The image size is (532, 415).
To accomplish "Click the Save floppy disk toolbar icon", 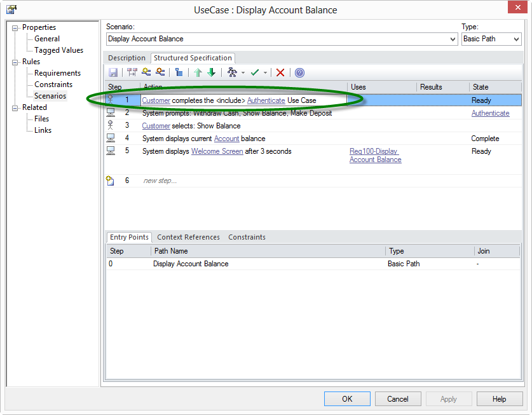I will point(114,72).
